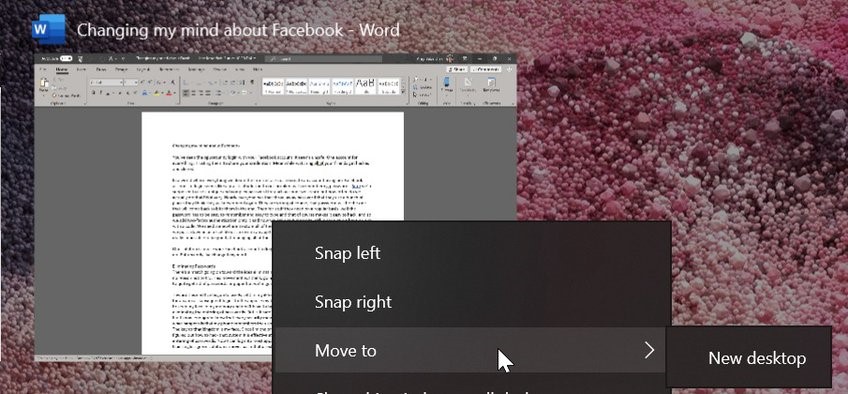The image size is (848, 394).
Task: Click the yellow text highlight color swatch
Action: [157, 93]
